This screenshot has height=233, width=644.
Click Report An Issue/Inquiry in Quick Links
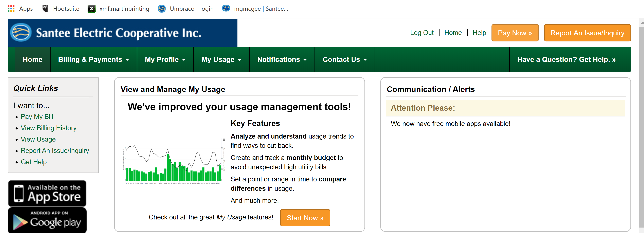55,150
